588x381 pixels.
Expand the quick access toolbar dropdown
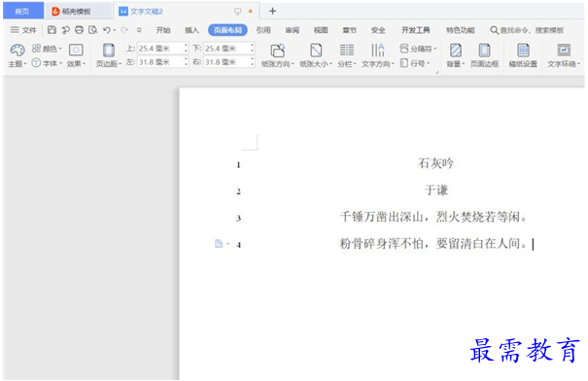tap(139, 30)
